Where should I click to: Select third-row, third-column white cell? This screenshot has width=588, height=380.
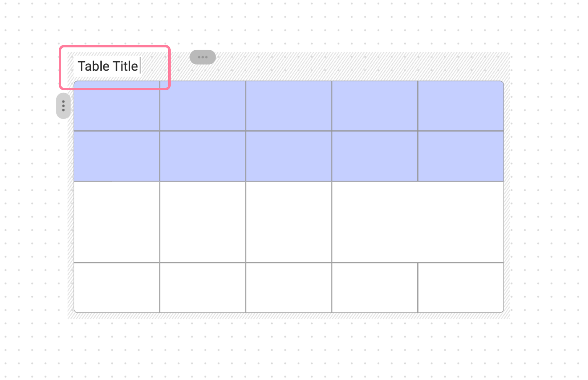(289, 222)
